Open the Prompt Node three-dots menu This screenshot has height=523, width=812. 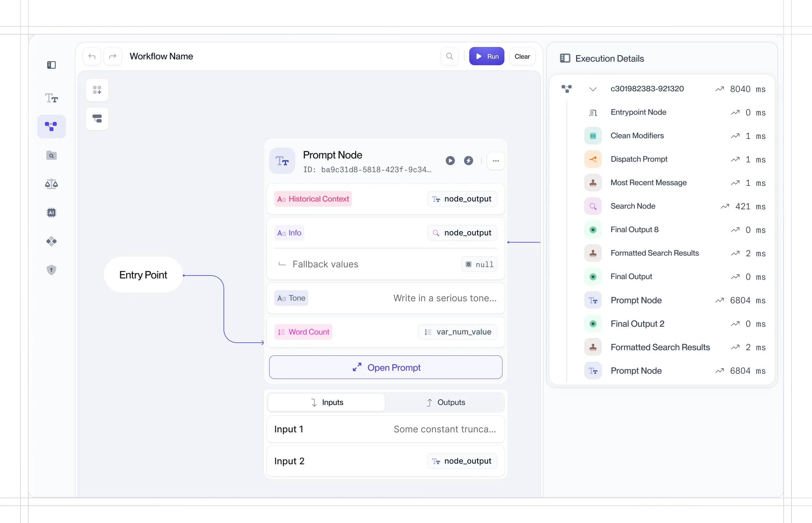point(495,161)
